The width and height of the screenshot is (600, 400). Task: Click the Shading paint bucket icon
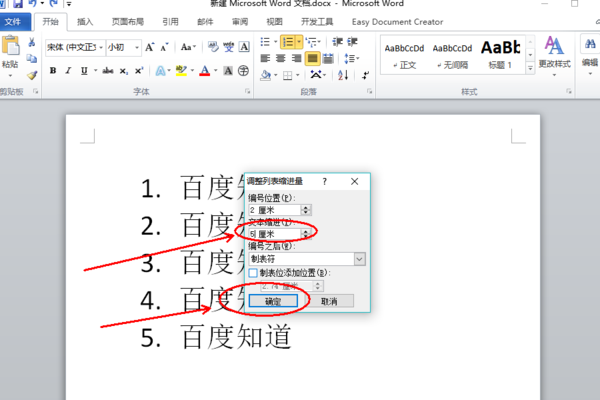point(265,75)
